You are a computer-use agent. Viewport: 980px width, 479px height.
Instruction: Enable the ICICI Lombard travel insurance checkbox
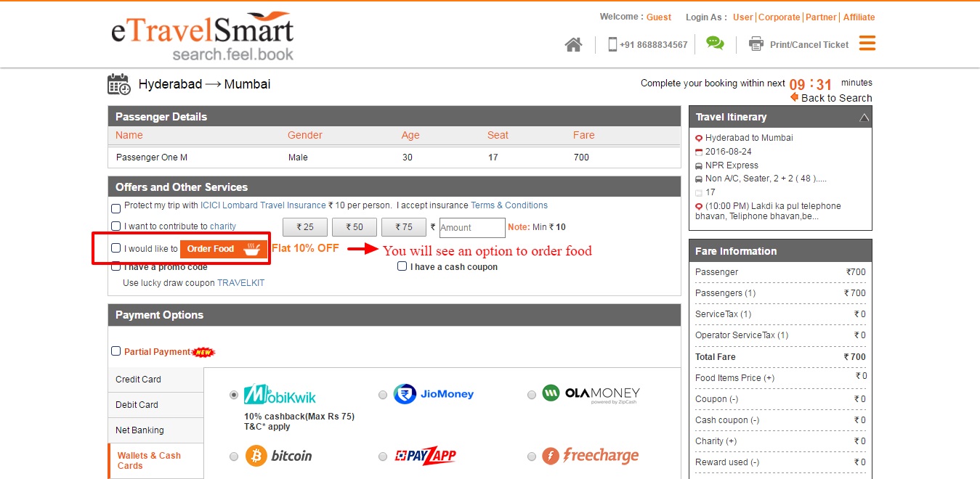pos(116,208)
